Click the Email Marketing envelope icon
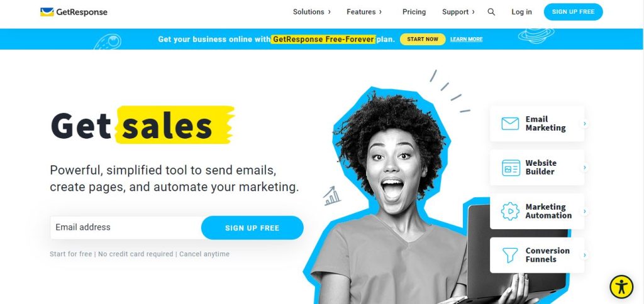Image resolution: width=644 pixels, height=304 pixels. (510, 124)
